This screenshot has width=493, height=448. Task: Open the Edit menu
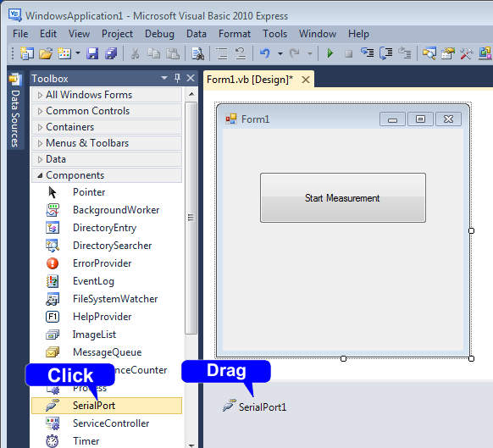coord(48,34)
